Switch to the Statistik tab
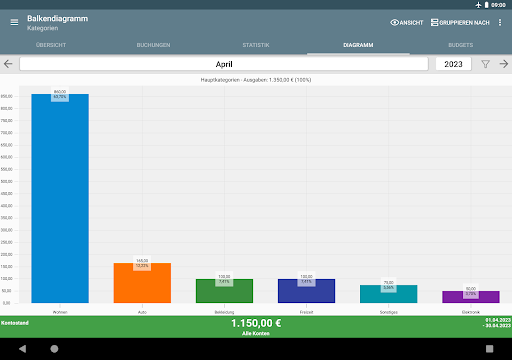512x360 pixels. (x=256, y=45)
